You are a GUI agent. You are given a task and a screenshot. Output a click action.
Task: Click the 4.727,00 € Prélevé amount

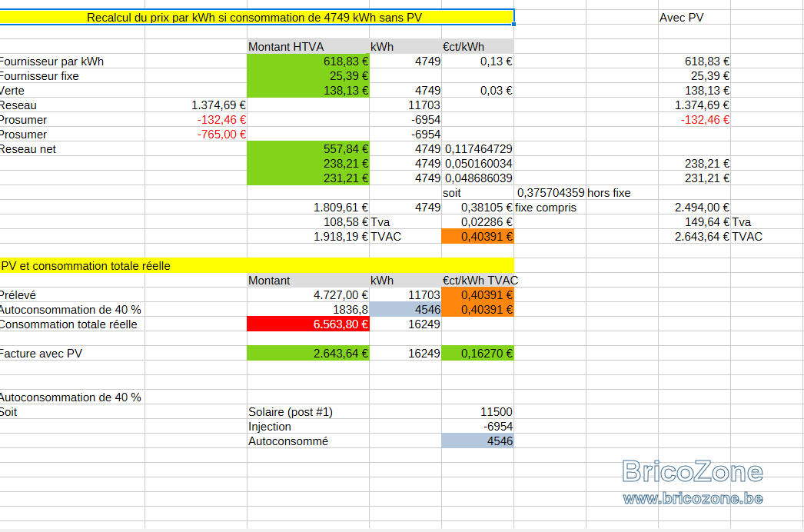[x=307, y=295]
